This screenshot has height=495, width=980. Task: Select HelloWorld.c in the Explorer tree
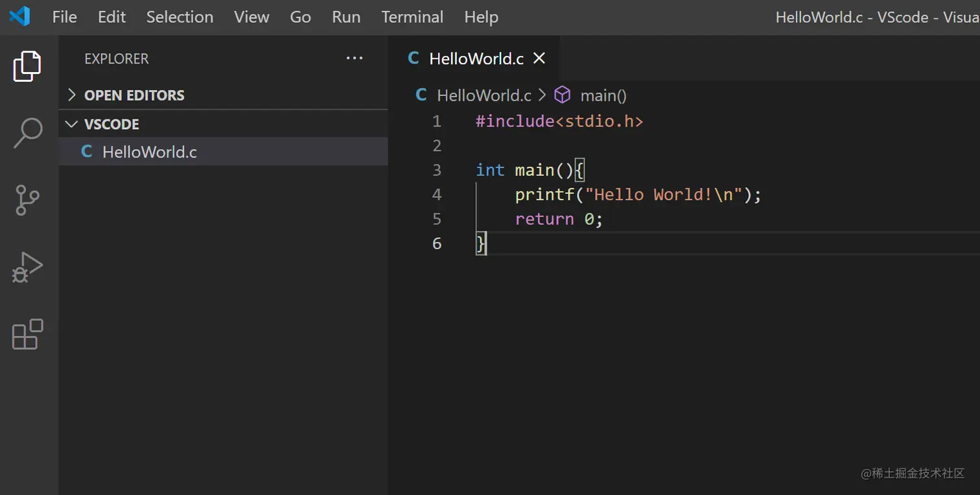(x=223, y=152)
